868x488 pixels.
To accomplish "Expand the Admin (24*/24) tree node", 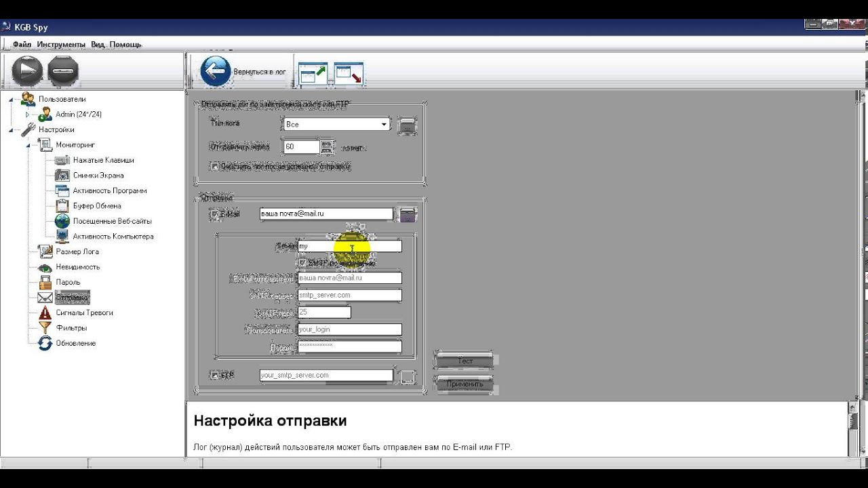I will click(28, 115).
